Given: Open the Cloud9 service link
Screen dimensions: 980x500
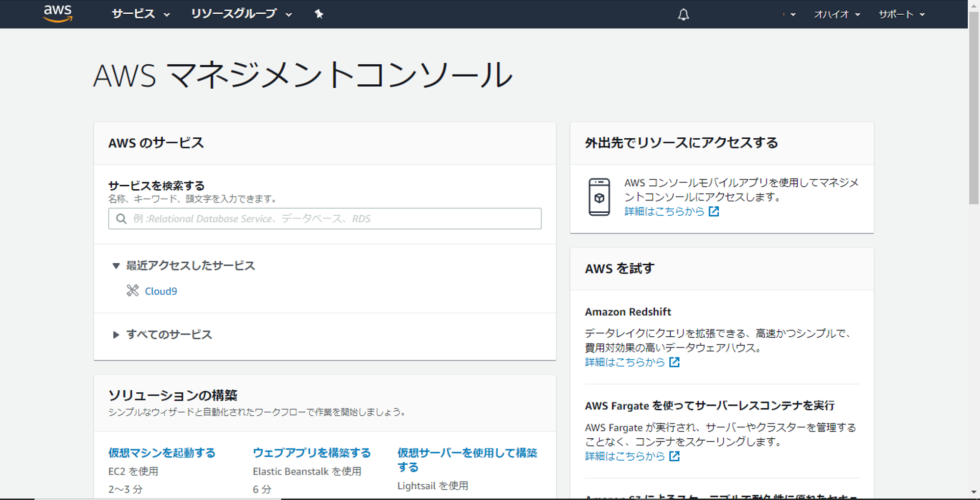Looking at the screenshot, I should click(161, 291).
